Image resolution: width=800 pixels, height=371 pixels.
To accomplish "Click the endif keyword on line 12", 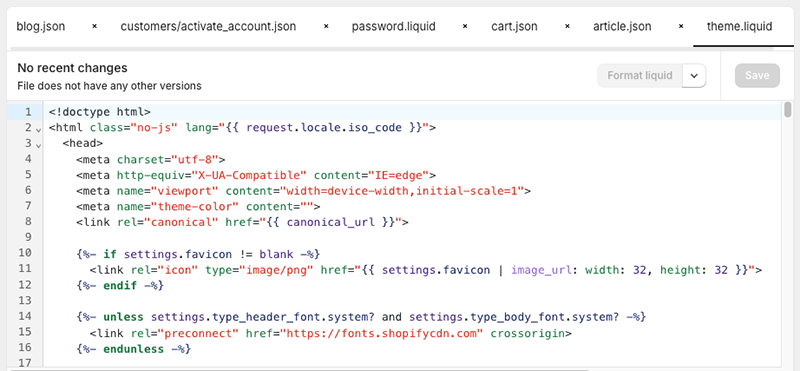I will 120,286.
